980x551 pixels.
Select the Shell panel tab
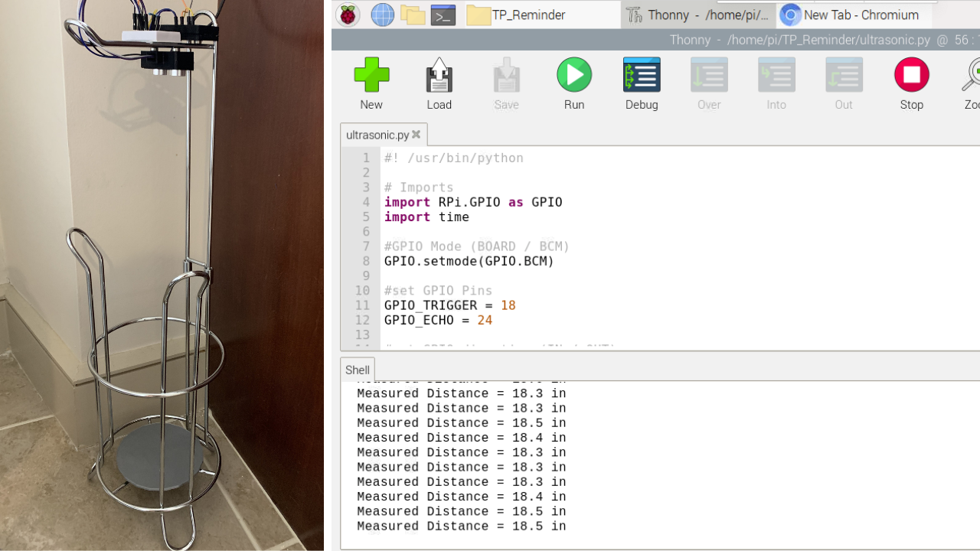pyautogui.click(x=358, y=370)
